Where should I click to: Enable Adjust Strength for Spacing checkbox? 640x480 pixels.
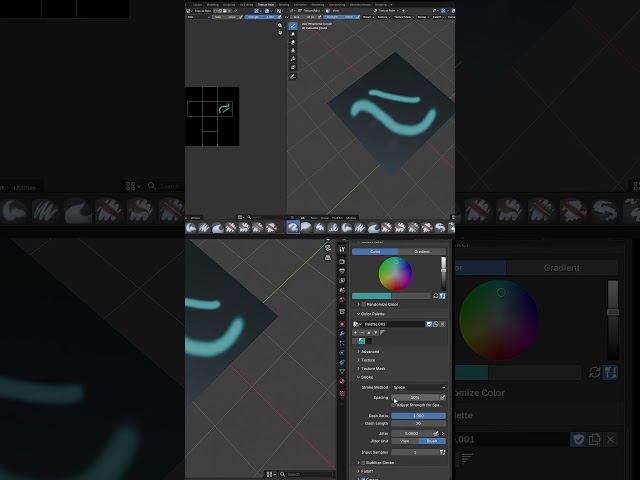click(394, 405)
